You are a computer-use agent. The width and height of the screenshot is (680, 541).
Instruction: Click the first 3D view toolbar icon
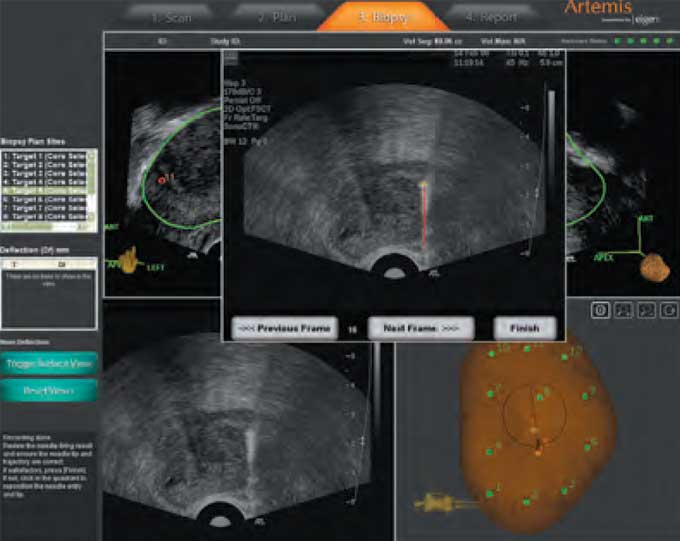coord(600,310)
